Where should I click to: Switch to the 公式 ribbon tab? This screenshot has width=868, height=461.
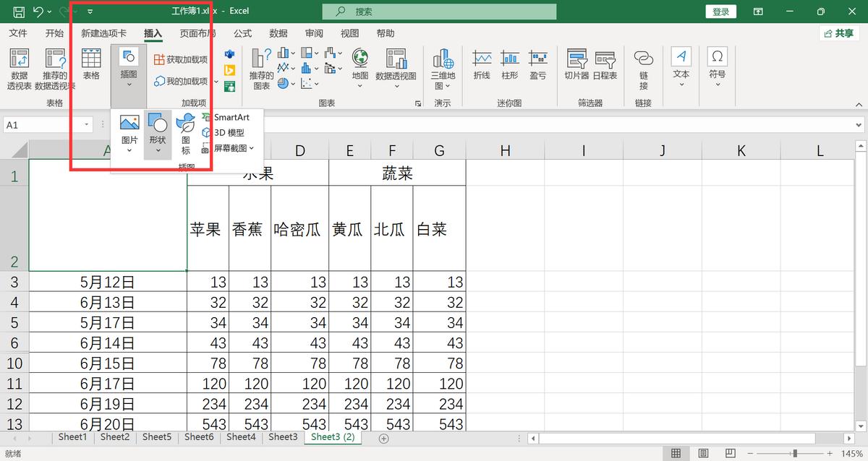pyautogui.click(x=242, y=33)
